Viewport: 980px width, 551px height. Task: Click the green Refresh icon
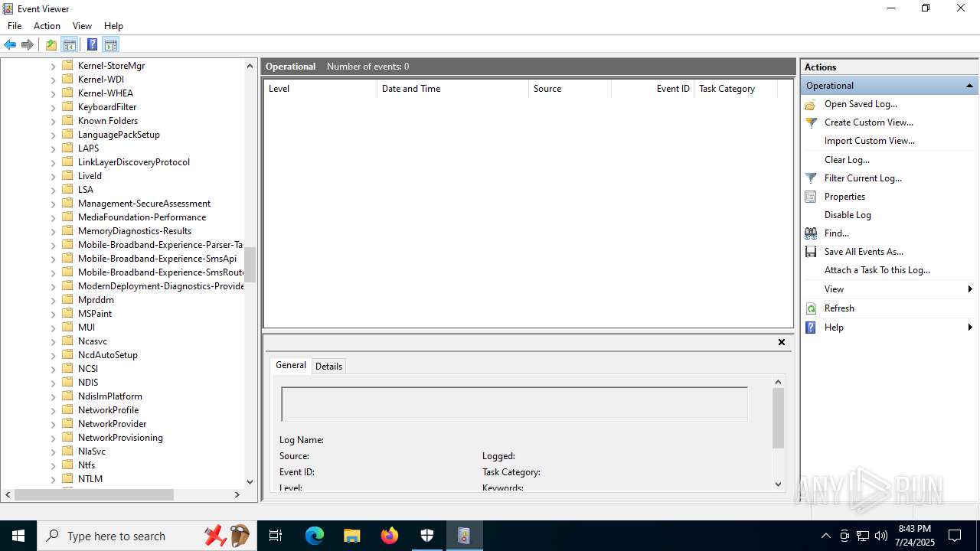811,308
